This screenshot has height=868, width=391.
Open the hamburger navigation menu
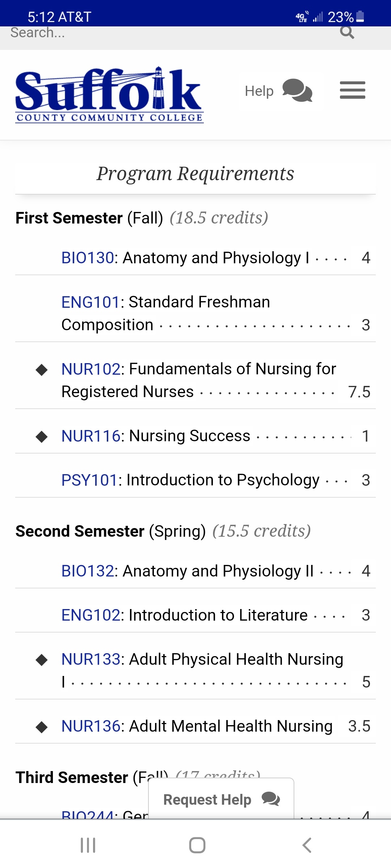point(352,90)
